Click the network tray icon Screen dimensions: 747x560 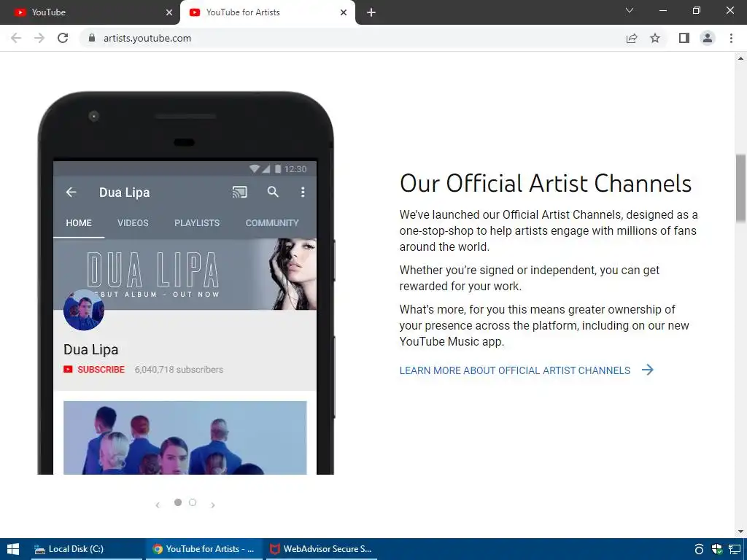click(735, 549)
